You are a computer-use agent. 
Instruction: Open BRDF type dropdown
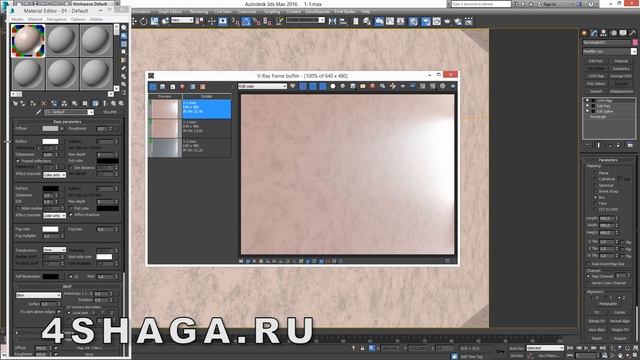38,295
